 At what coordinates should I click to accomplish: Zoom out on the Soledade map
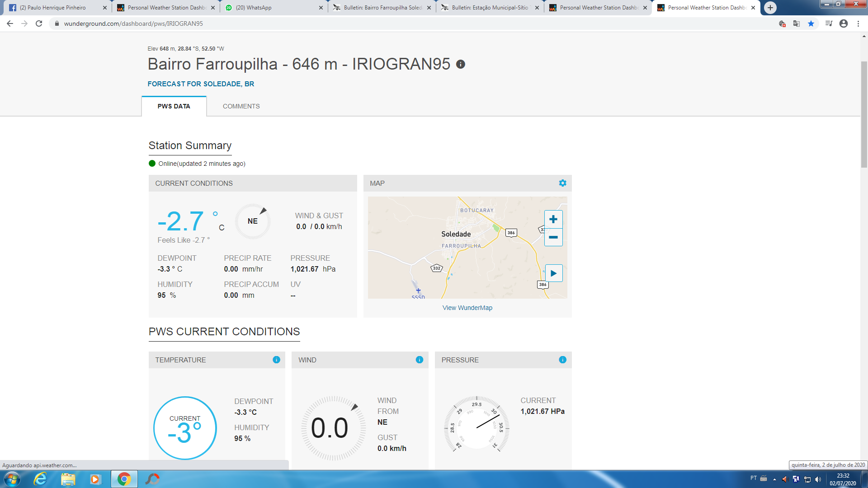[x=553, y=237]
